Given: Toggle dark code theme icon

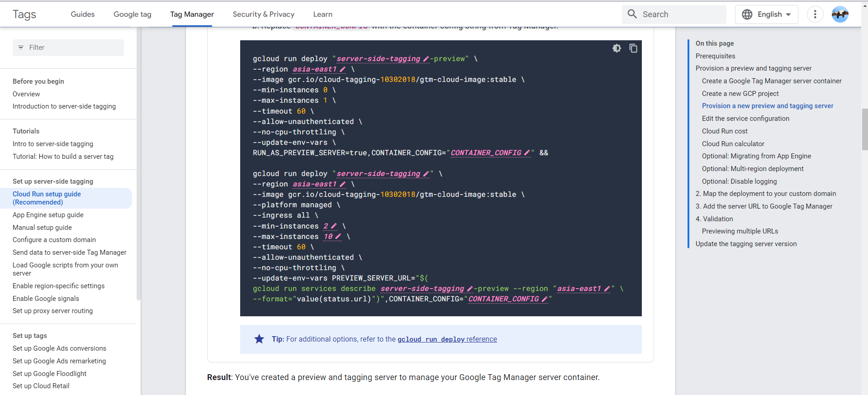Looking at the screenshot, I should 617,48.
